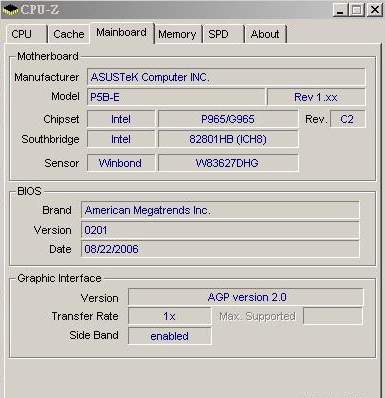Viewport: 385px width, 398px height.
Task: Click the Max. Supported label
Action: pyautogui.click(x=257, y=316)
